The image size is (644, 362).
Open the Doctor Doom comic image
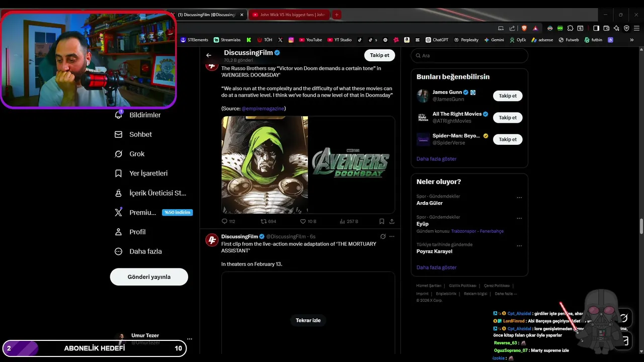[265, 165]
